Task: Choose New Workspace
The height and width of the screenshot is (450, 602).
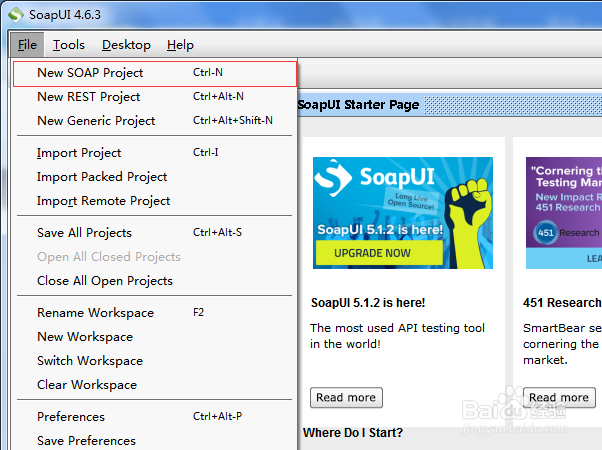Action: coord(155,337)
